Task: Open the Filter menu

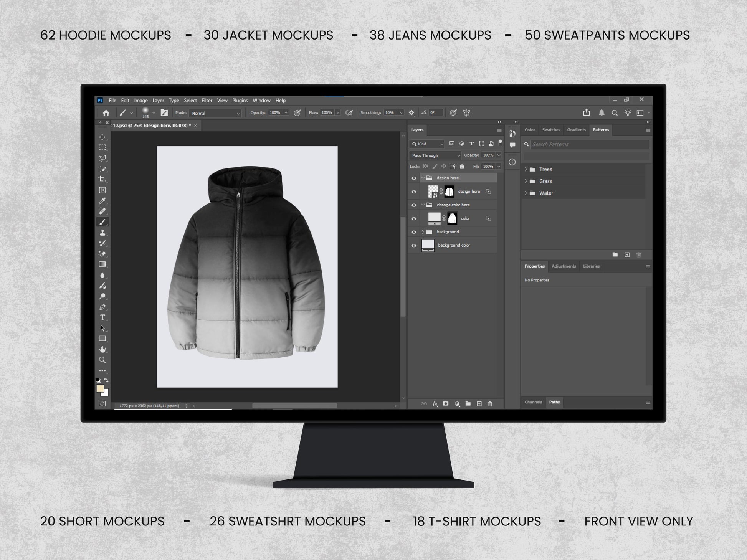Action: click(207, 100)
